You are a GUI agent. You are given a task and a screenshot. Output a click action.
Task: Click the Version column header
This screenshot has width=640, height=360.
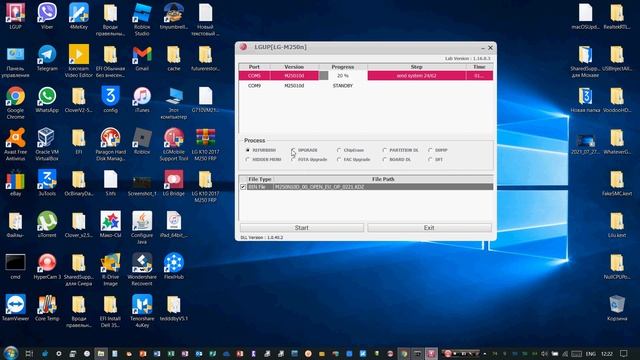click(x=294, y=67)
